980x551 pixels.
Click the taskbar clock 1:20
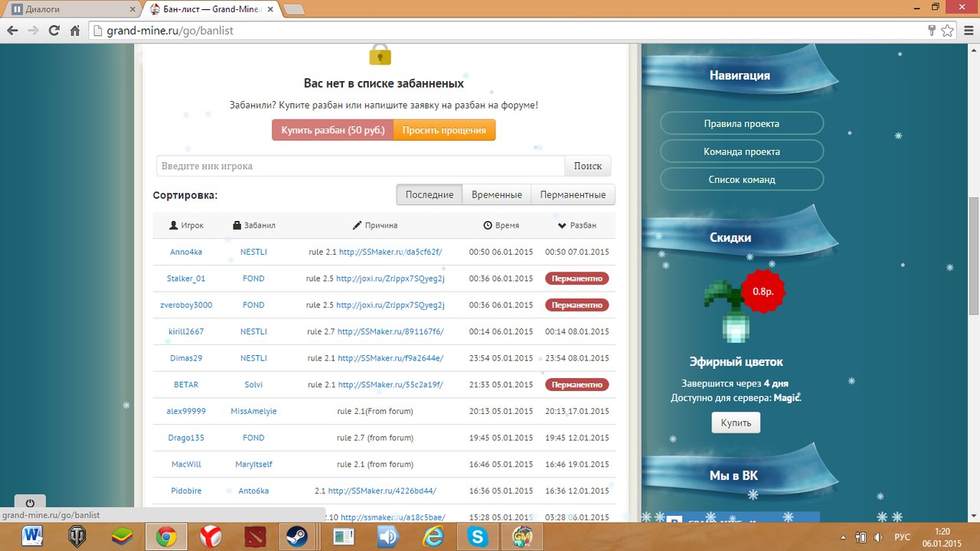click(x=942, y=531)
